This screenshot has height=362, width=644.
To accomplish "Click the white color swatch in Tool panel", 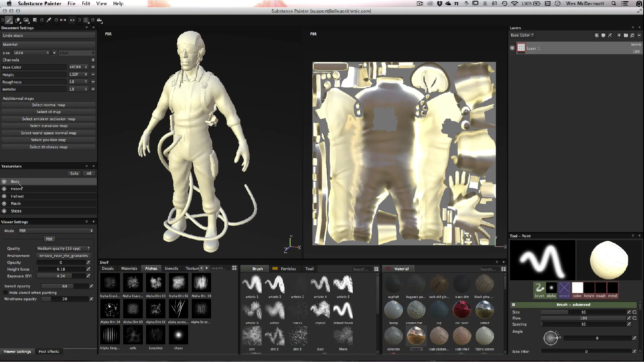I will [577, 288].
